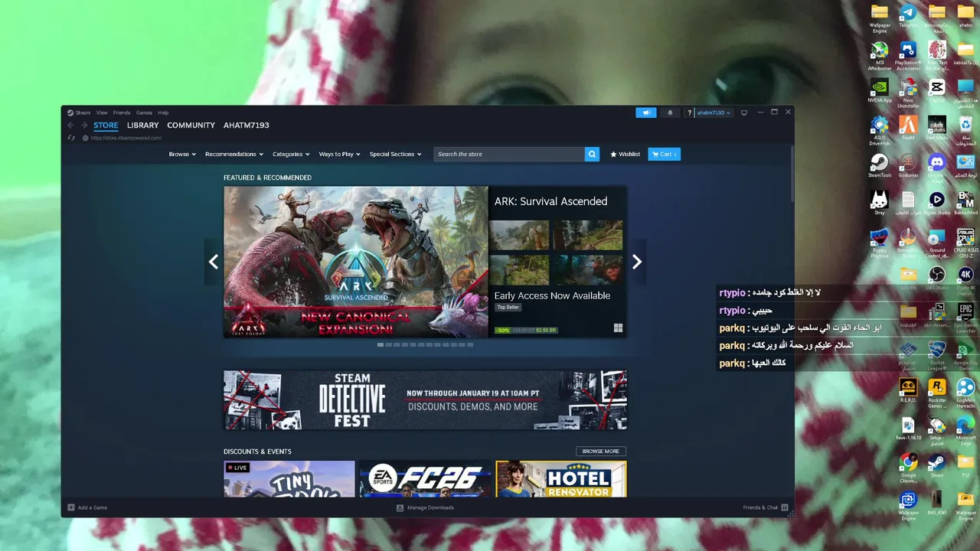The image size is (980, 551).
Task: Switch to the COMMUNITY tab
Action: [x=191, y=126]
